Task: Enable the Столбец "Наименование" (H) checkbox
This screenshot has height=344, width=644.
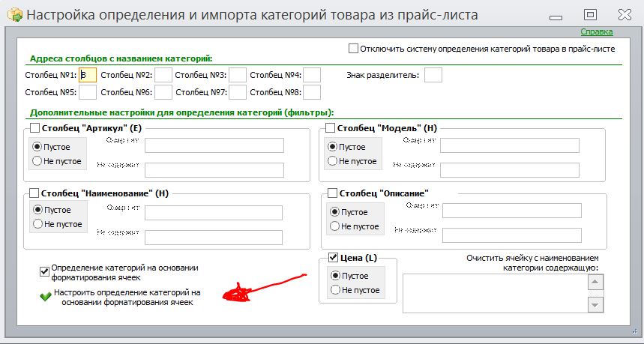Action: (x=34, y=193)
